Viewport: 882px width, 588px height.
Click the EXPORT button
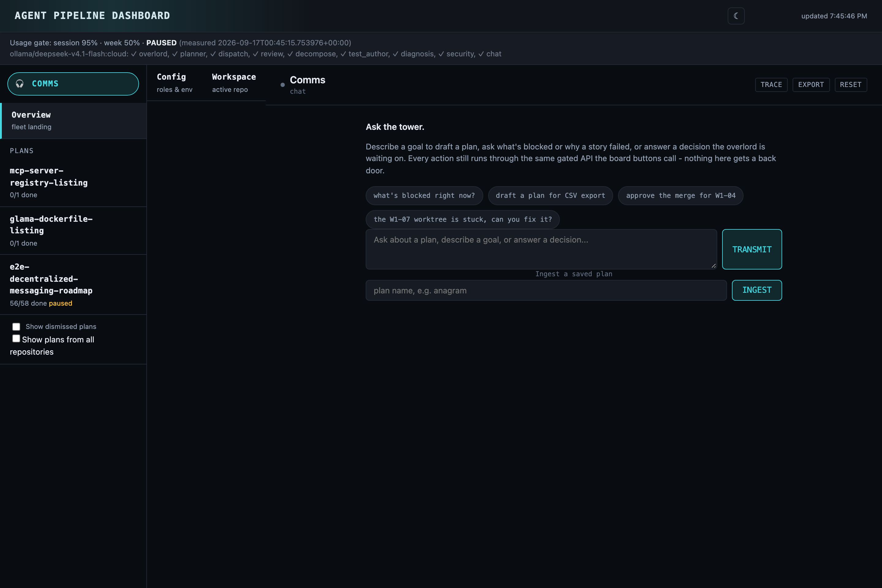811,85
